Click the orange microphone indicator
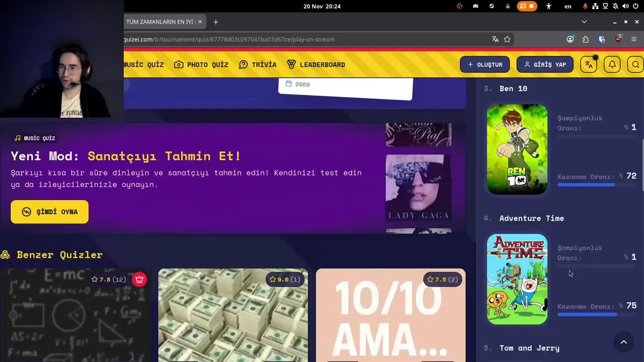The width and height of the screenshot is (644, 362). (x=585, y=6)
